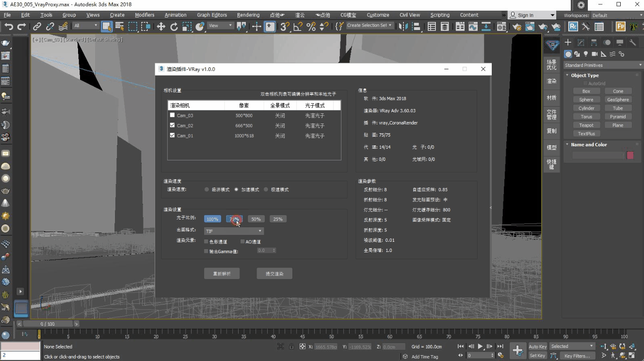Open Select by Name list icon
This screenshot has height=361, width=644.
[119, 26]
